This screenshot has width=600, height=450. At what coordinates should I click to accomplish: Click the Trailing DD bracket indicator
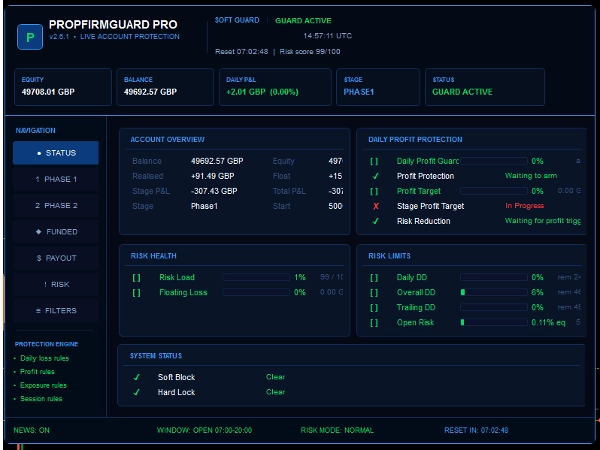(374, 308)
